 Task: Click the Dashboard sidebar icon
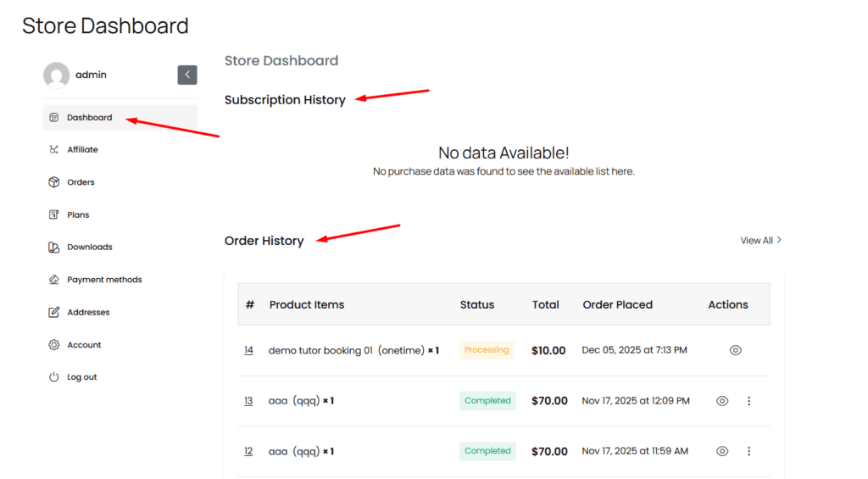tap(54, 118)
